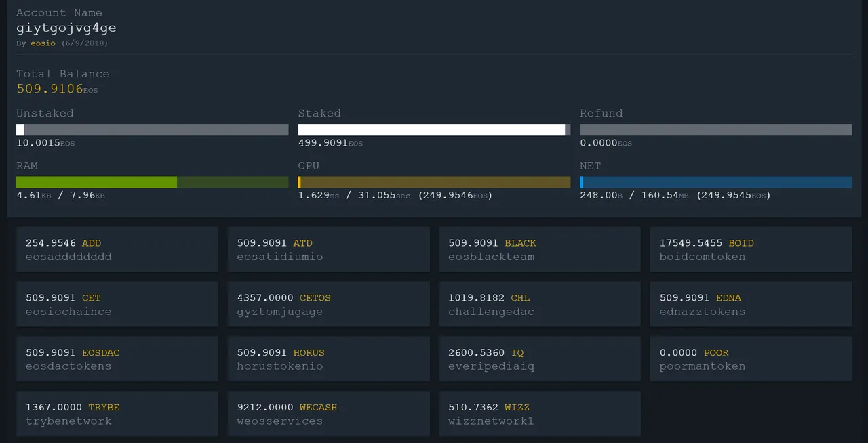The height and width of the screenshot is (443, 868).
Task: Select the NET usage 248.00 B text
Action: pos(601,195)
